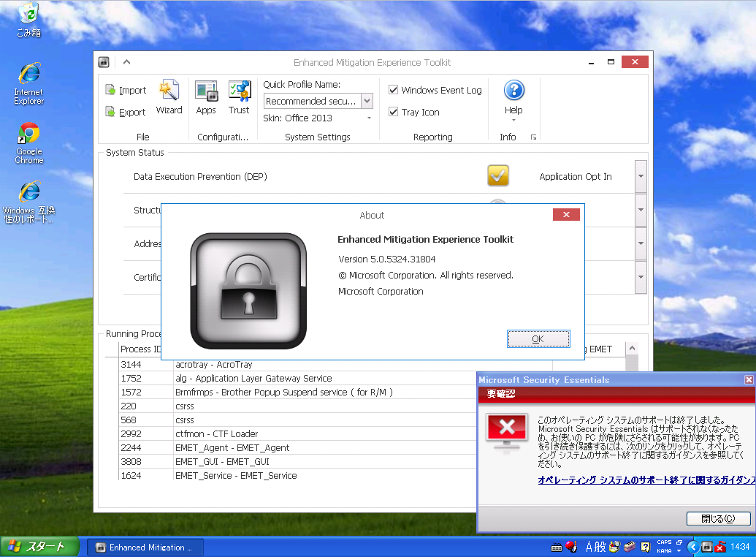This screenshot has height=557, width=756.
Task: Toggle KANA in the language bar
Action: 664,550
